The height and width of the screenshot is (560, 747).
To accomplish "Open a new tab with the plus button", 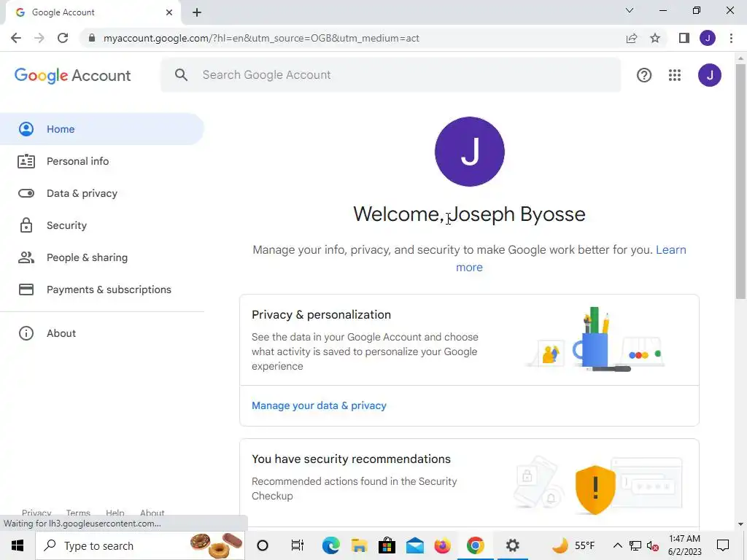I will click(x=197, y=12).
